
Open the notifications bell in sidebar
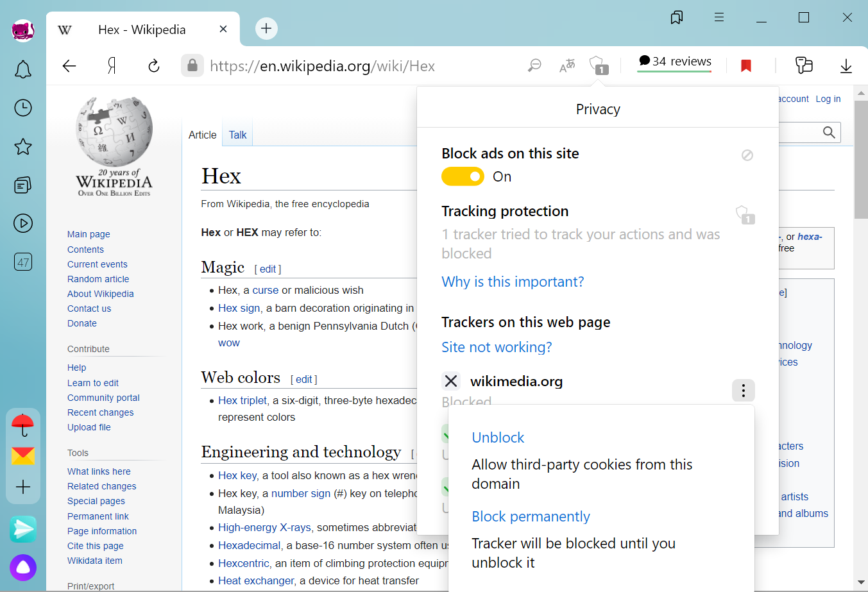click(x=23, y=69)
